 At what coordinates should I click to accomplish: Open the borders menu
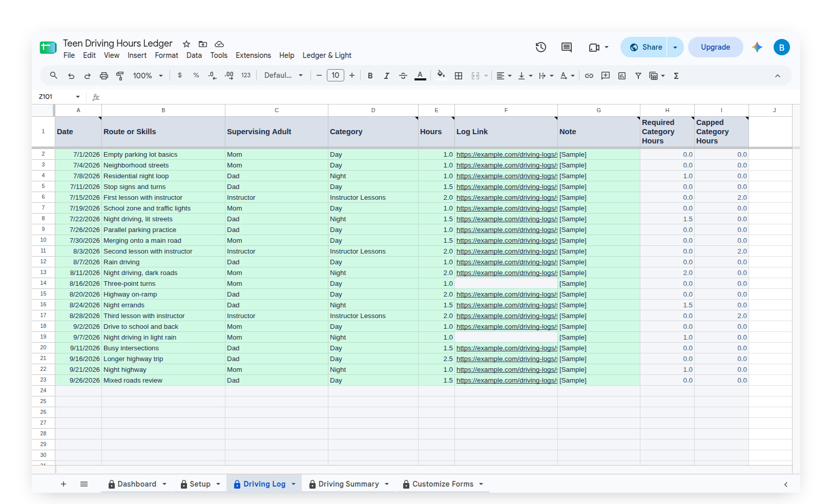(x=459, y=76)
